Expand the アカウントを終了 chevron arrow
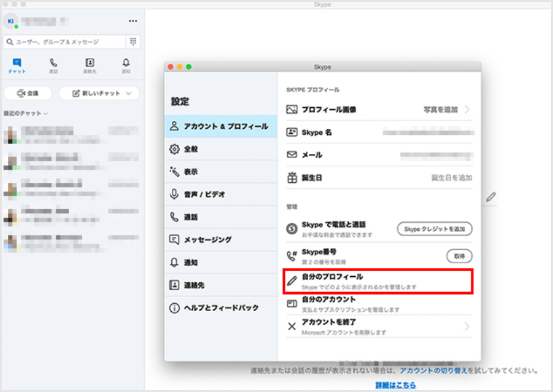 [467, 326]
